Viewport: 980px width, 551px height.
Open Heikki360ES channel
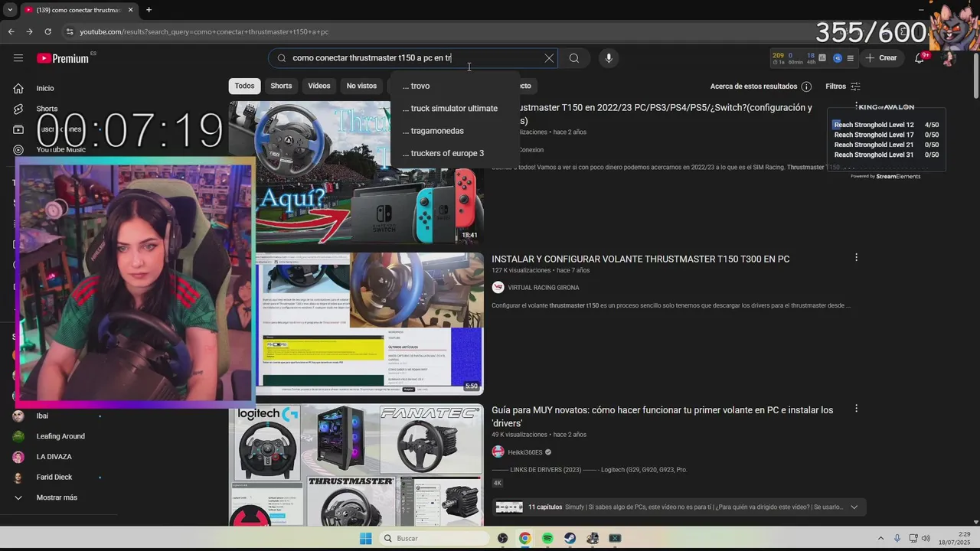coord(524,452)
